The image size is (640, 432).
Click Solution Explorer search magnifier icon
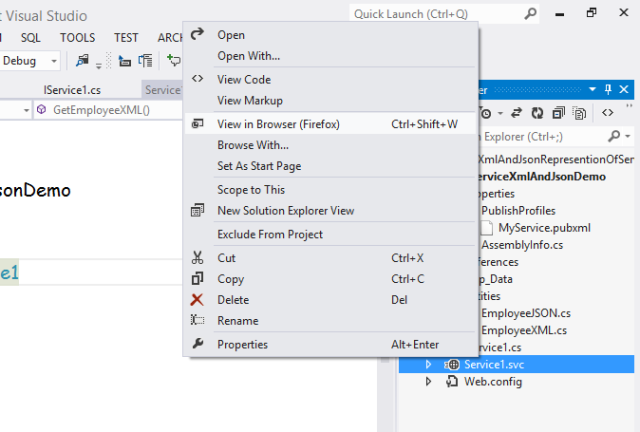pyautogui.click(x=614, y=136)
